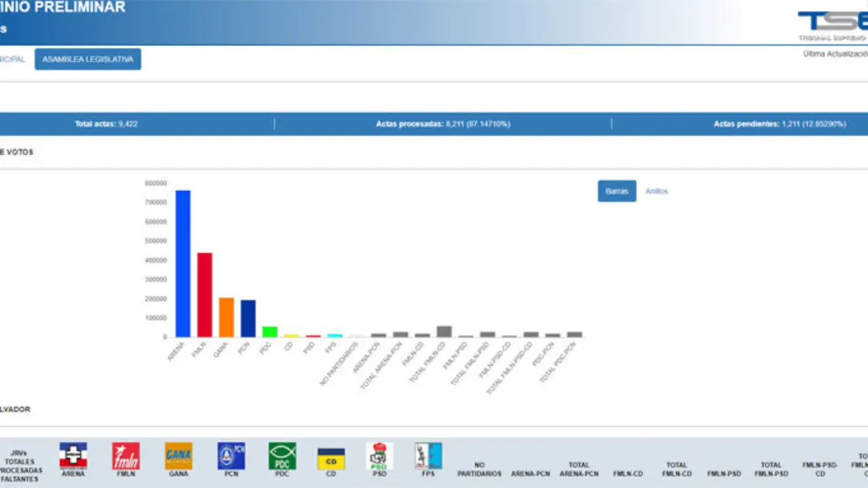Select the GANA party logo
This screenshot has height=488, width=868.
pyautogui.click(x=178, y=456)
